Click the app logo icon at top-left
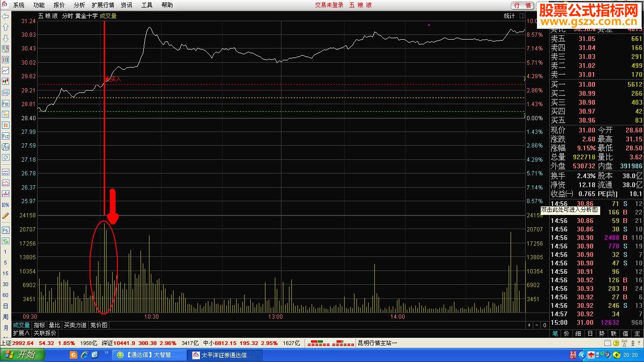Image resolution: width=644 pixels, height=362 pixels. (x=5, y=5)
